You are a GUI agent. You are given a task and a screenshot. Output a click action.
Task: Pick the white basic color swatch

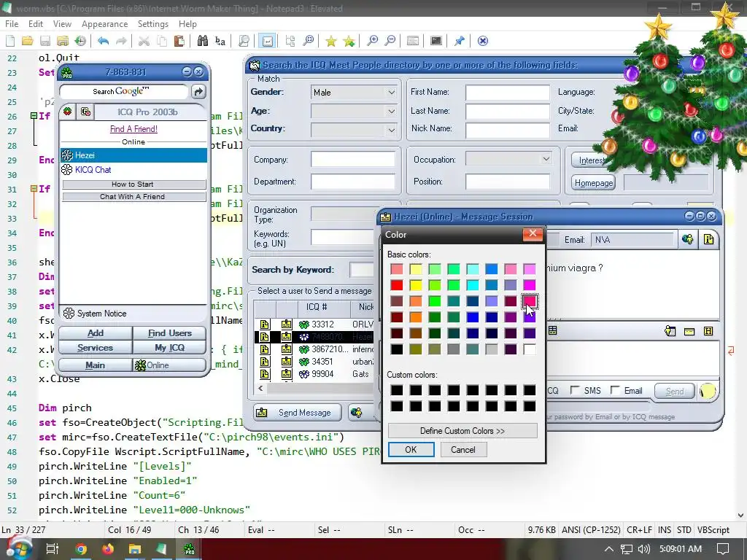530,349
